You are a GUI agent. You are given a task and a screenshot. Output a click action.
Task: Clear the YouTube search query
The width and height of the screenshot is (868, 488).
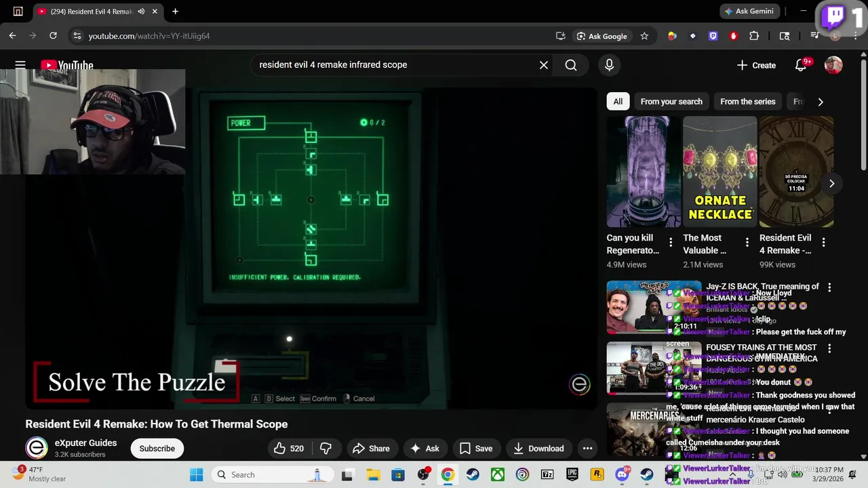[x=544, y=65]
